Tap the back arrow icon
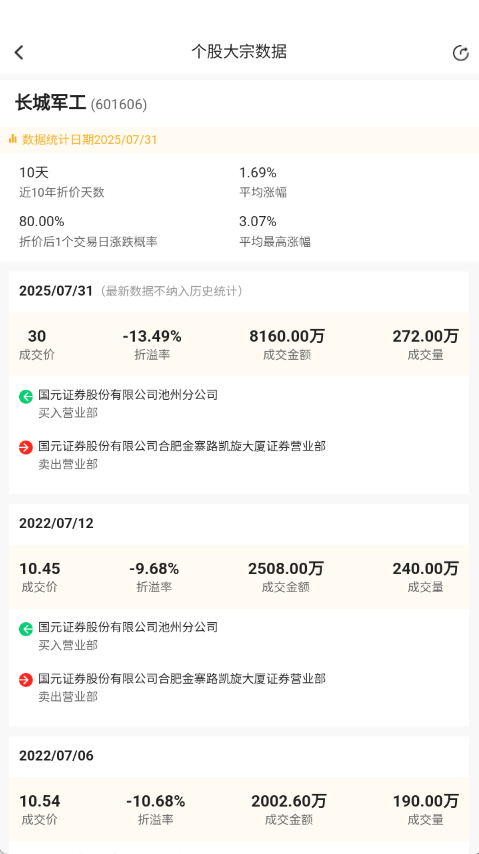Image resolution: width=479 pixels, height=854 pixels. pyautogui.click(x=19, y=52)
